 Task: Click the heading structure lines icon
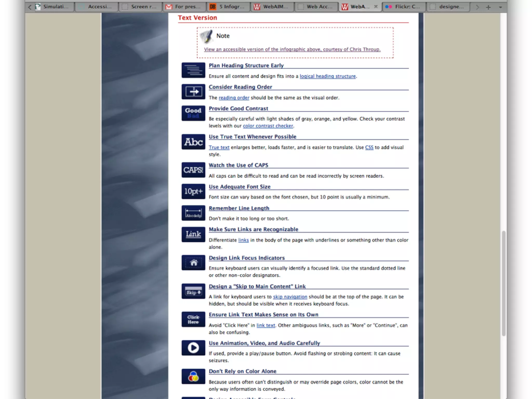(x=193, y=70)
